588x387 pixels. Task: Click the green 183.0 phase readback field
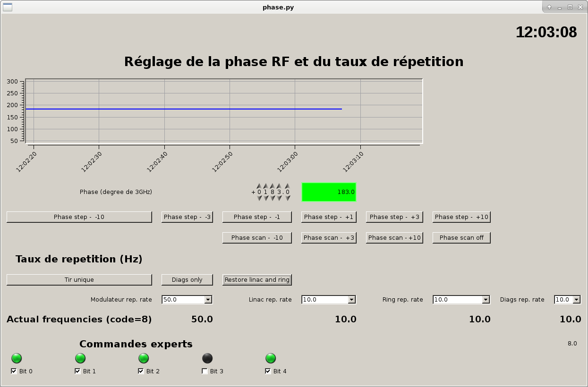tap(329, 192)
